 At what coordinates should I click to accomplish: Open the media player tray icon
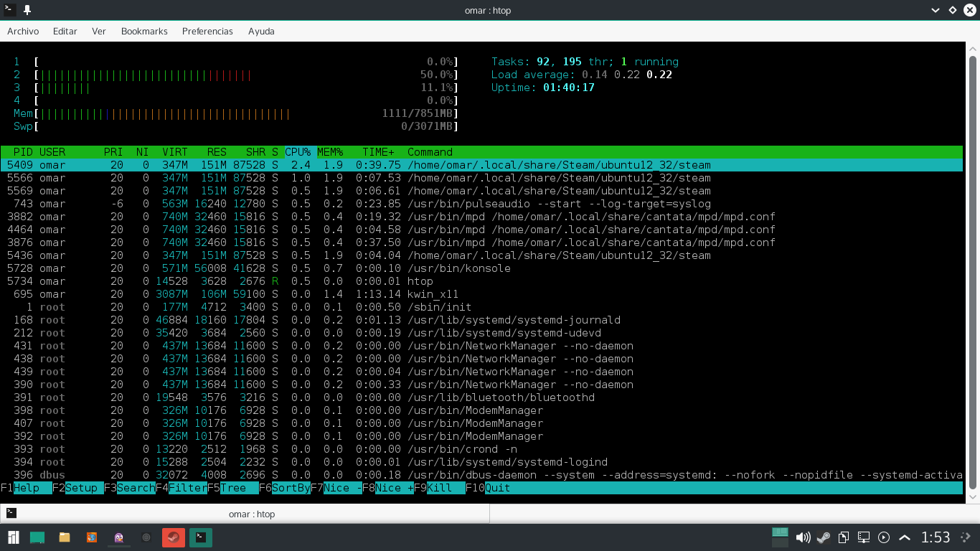(884, 537)
